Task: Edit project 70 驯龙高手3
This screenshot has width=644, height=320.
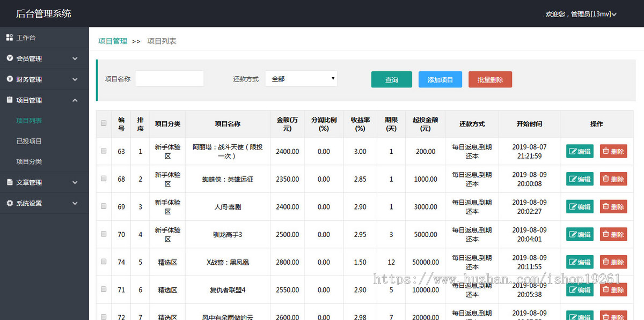Action: click(580, 234)
